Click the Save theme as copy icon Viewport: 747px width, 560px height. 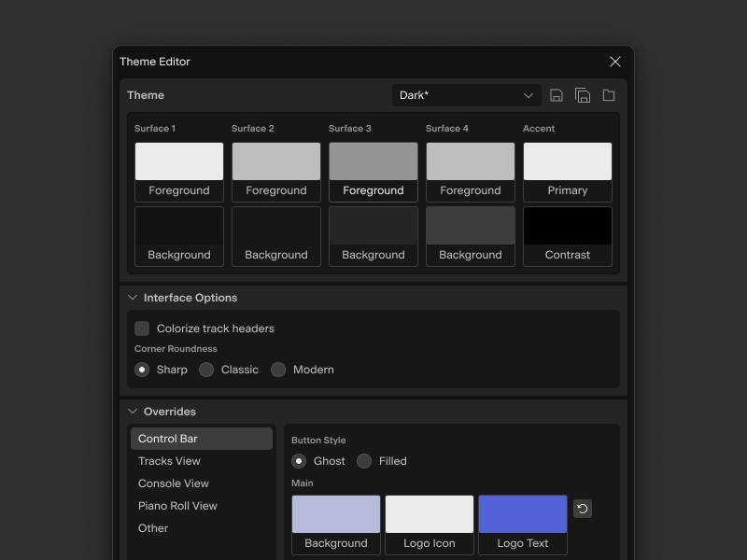[x=582, y=95]
